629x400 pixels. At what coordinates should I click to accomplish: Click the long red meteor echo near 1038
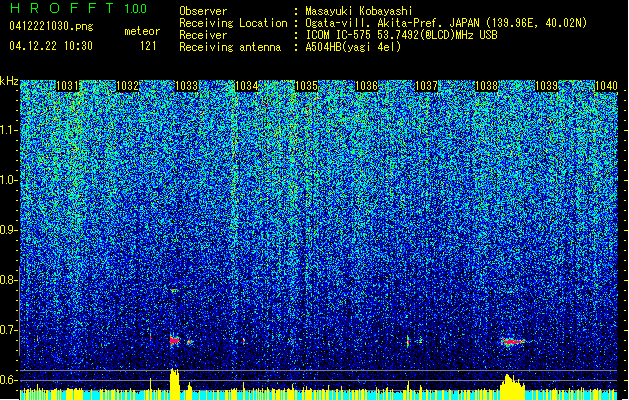tap(512, 342)
